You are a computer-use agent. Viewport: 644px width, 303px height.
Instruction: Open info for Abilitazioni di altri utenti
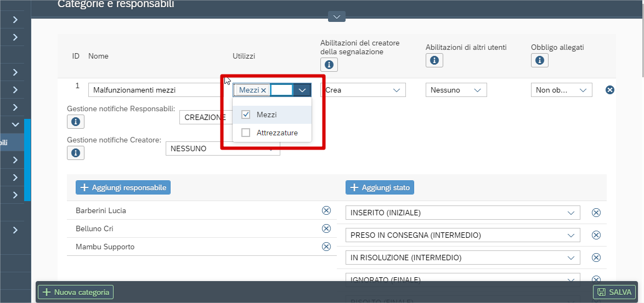point(434,60)
